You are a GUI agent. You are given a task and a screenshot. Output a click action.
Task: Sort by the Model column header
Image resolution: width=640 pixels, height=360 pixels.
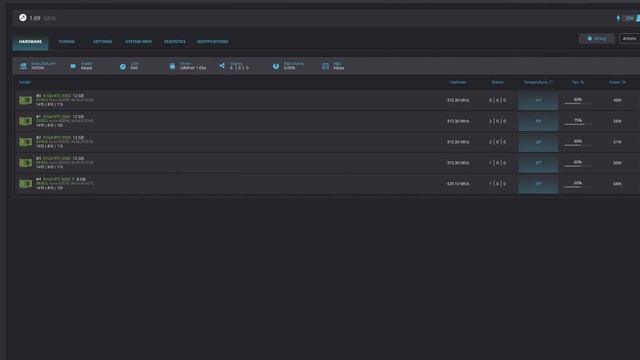25,82
